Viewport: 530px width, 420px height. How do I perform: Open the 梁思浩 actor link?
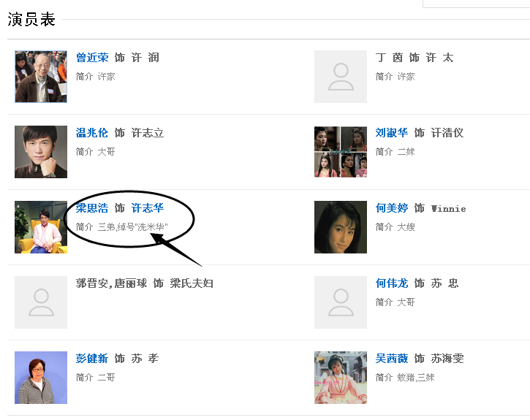pyautogui.click(x=92, y=208)
